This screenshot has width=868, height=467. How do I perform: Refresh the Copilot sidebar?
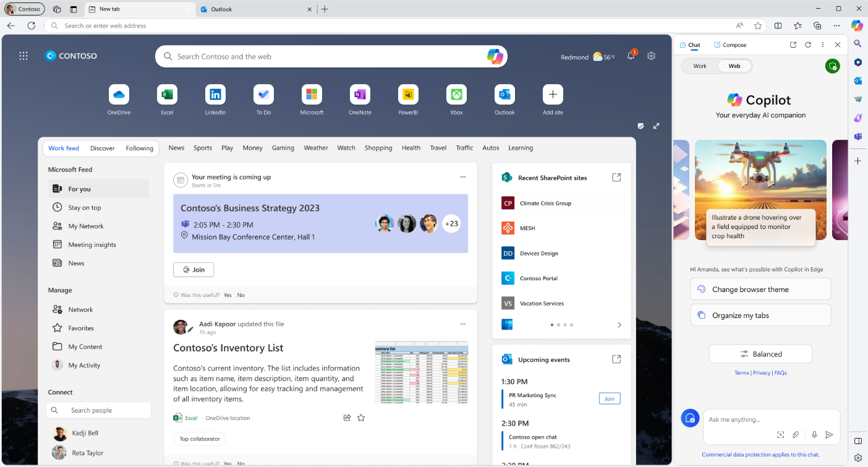tap(808, 45)
